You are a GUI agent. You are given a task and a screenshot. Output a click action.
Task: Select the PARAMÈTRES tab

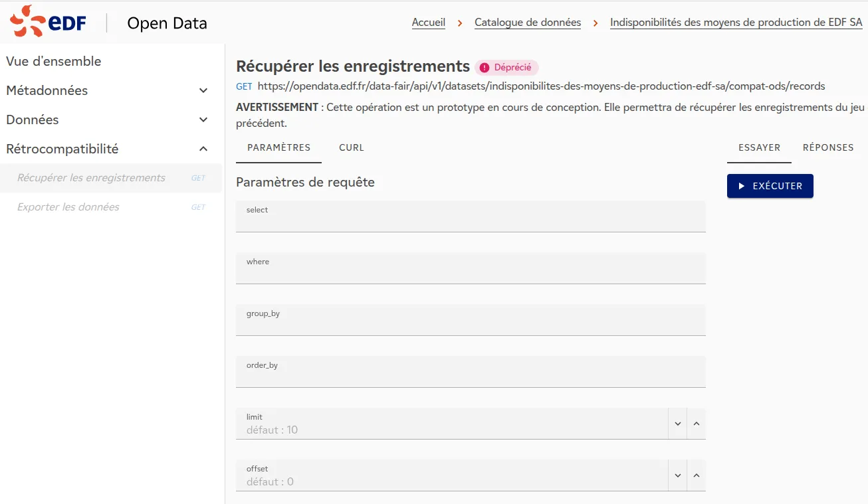point(278,147)
